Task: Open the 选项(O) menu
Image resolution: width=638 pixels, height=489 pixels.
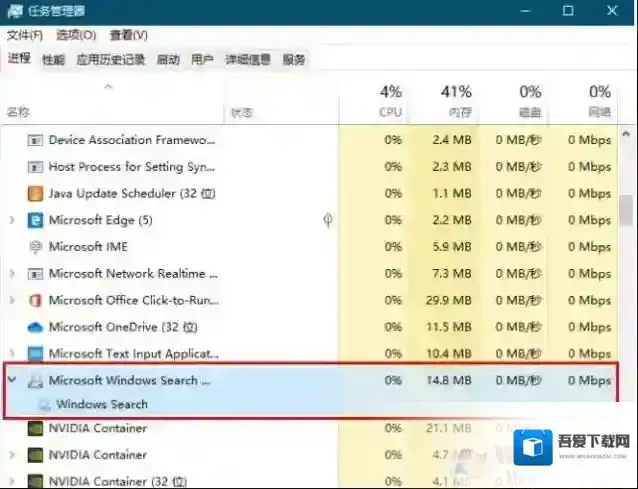Action: click(x=76, y=35)
